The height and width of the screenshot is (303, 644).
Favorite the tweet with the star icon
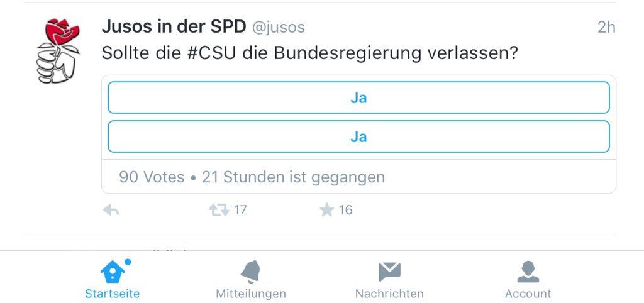click(326, 210)
